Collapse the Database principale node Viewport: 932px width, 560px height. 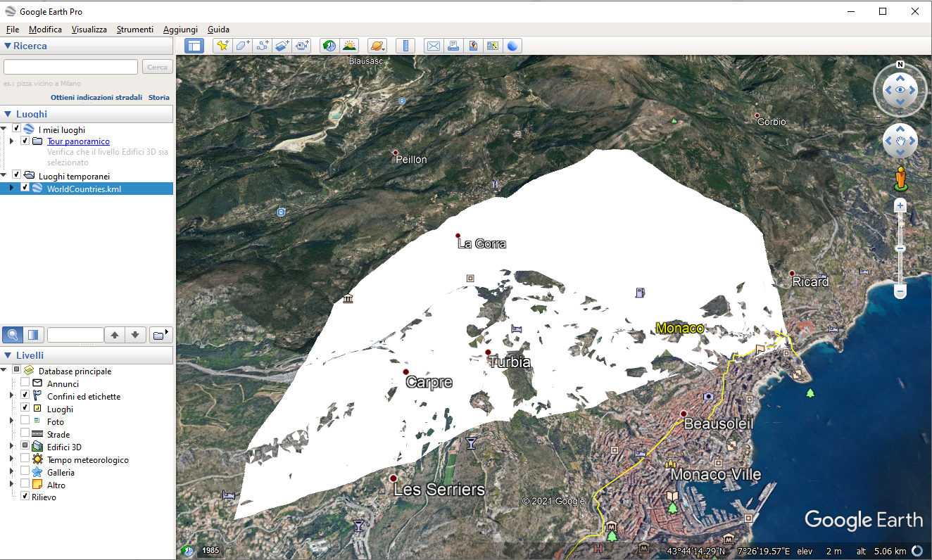click(4, 371)
